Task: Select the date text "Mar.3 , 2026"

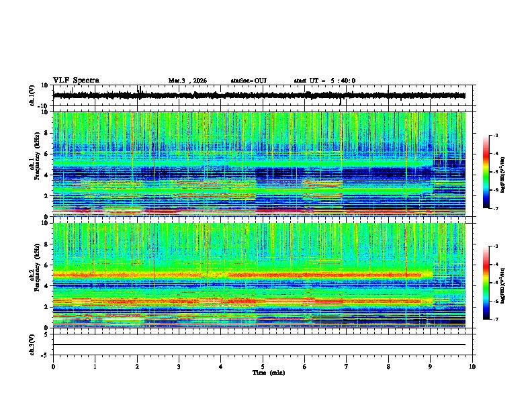Action: click(x=187, y=81)
